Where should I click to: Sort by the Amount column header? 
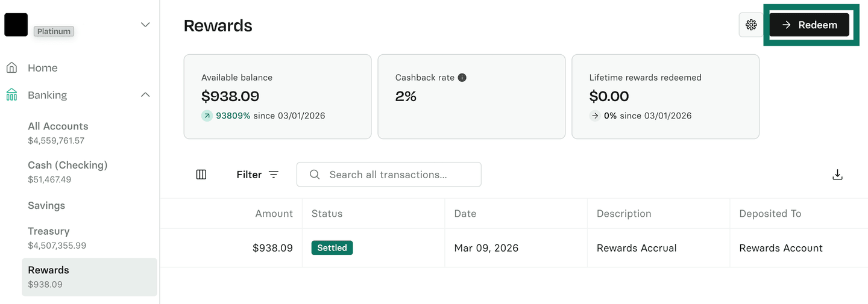tap(274, 214)
